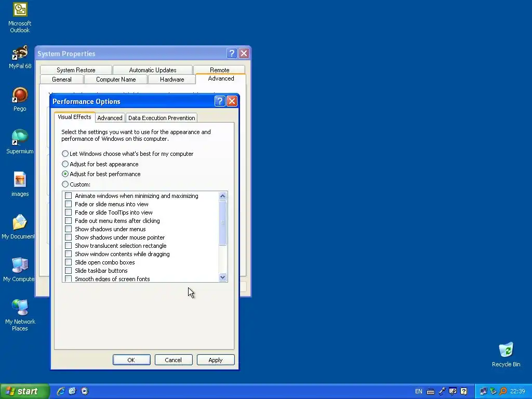The height and width of the screenshot is (399, 532).
Task: Enable Slide taskbar buttons
Action: tap(68, 270)
